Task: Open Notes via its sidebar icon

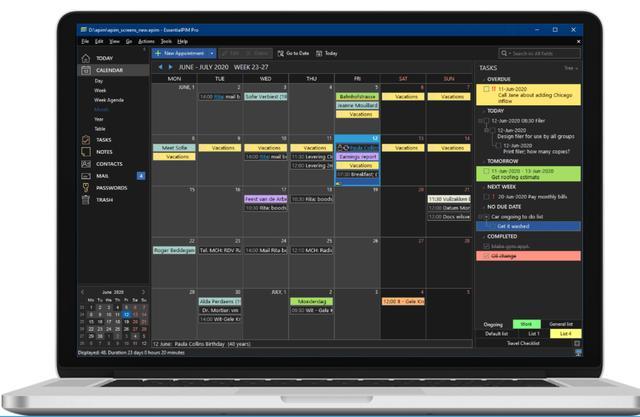Action: (86, 152)
